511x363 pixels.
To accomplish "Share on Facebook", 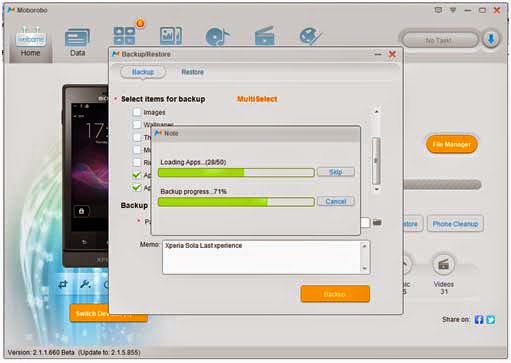I will [x=479, y=320].
